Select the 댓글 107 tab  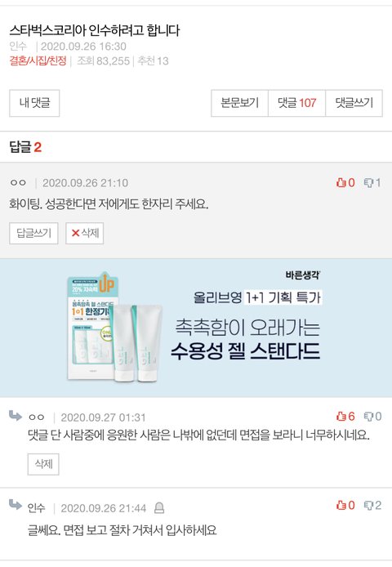[x=296, y=103]
